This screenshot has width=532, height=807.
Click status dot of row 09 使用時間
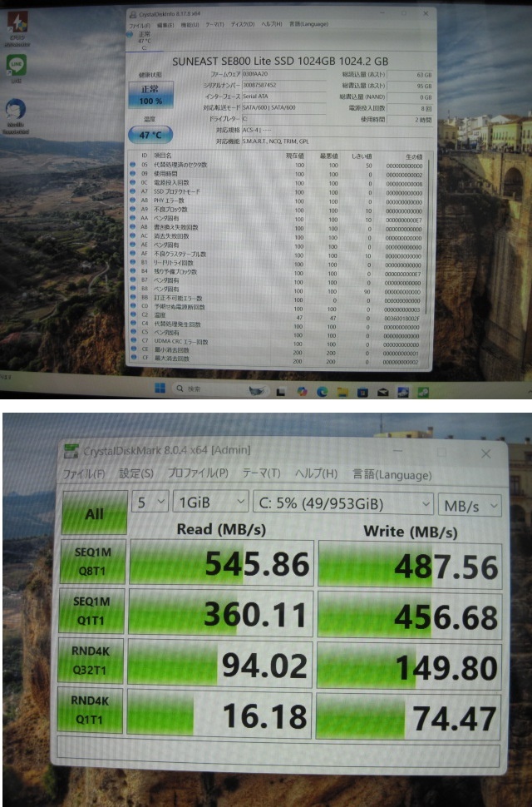(x=133, y=174)
